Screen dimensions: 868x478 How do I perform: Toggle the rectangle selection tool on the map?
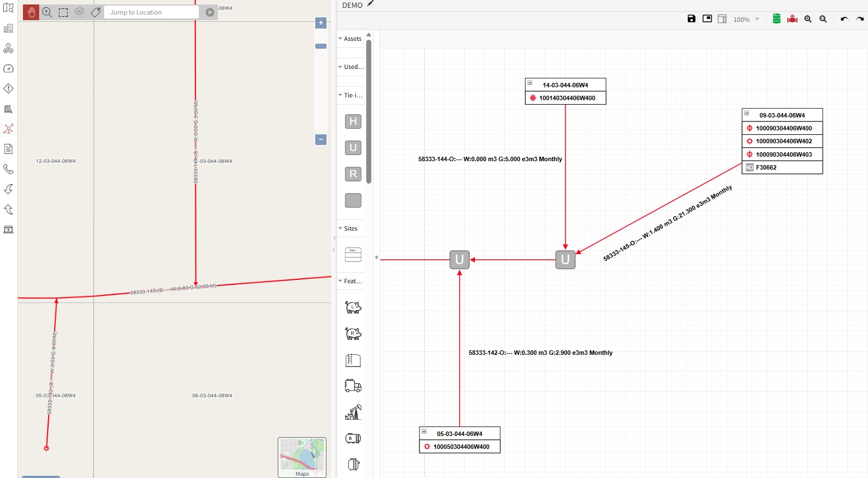63,12
